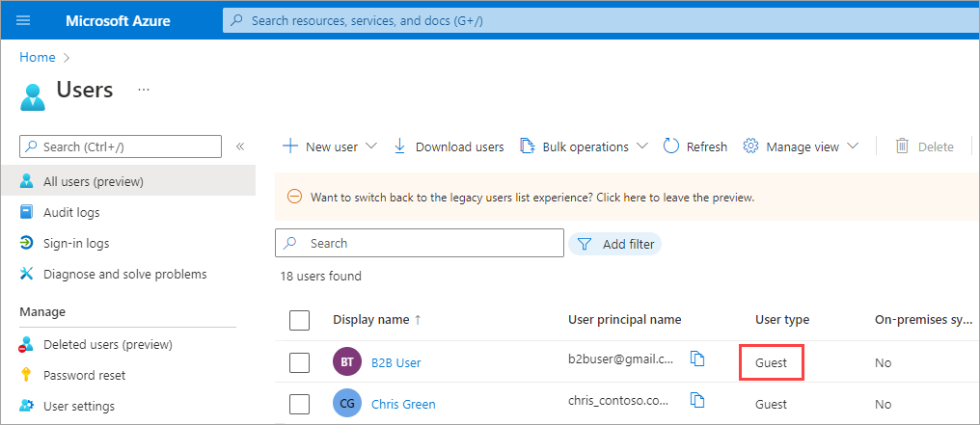Click the Add filter button
The width and height of the screenshot is (980, 425).
pyautogui.click(x=614, y=244)
